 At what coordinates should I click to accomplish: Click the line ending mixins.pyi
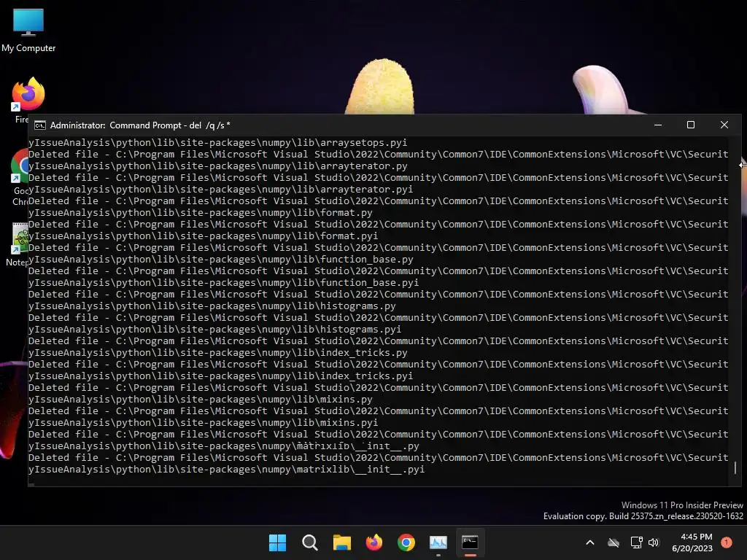(x=204, y=422)
